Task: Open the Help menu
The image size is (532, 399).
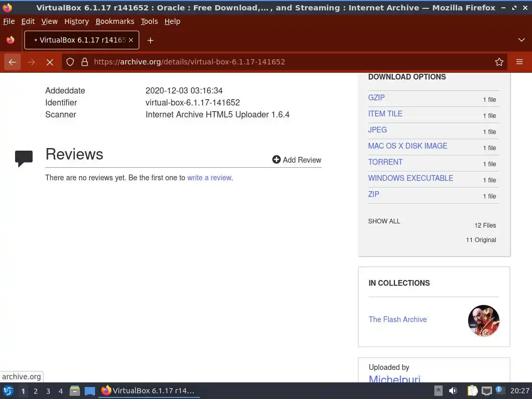Action: 172,21
